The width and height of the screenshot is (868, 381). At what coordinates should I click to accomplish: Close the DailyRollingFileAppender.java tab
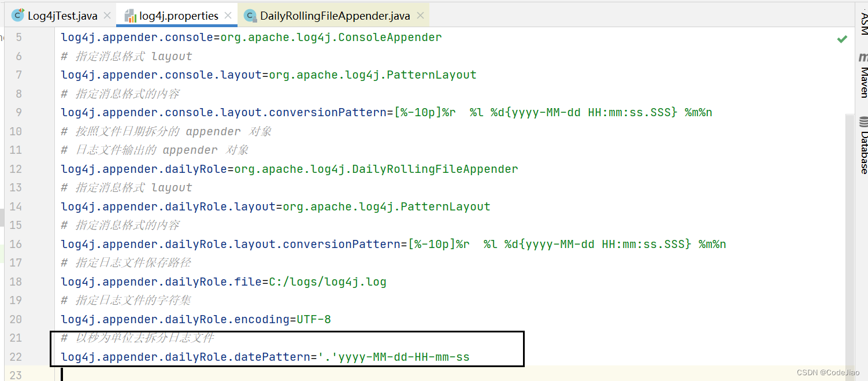coord(420,16)
